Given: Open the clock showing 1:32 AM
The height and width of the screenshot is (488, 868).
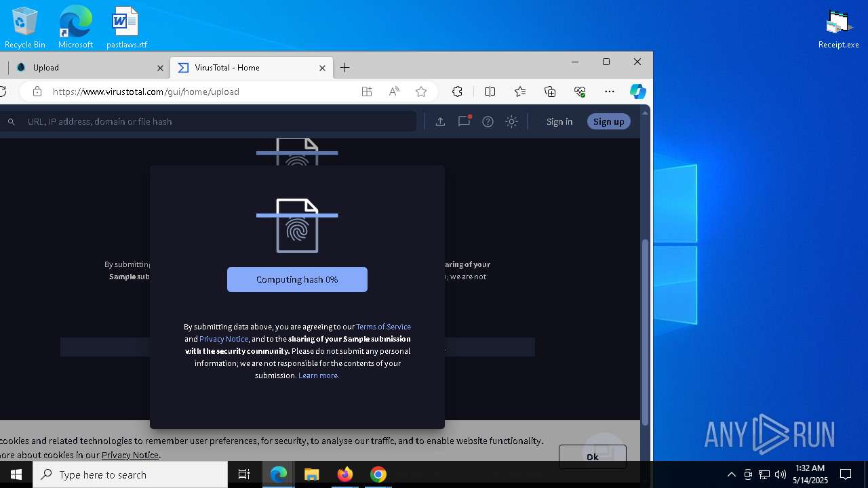Looking at the screenshot, I should click(x=810, y=474).
